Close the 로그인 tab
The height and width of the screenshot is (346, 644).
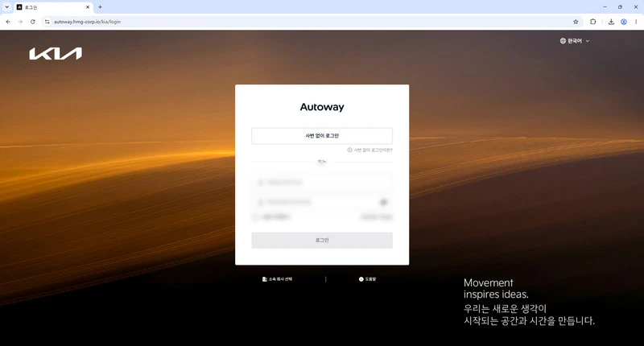pyautogui.click(x=88, y=7)
